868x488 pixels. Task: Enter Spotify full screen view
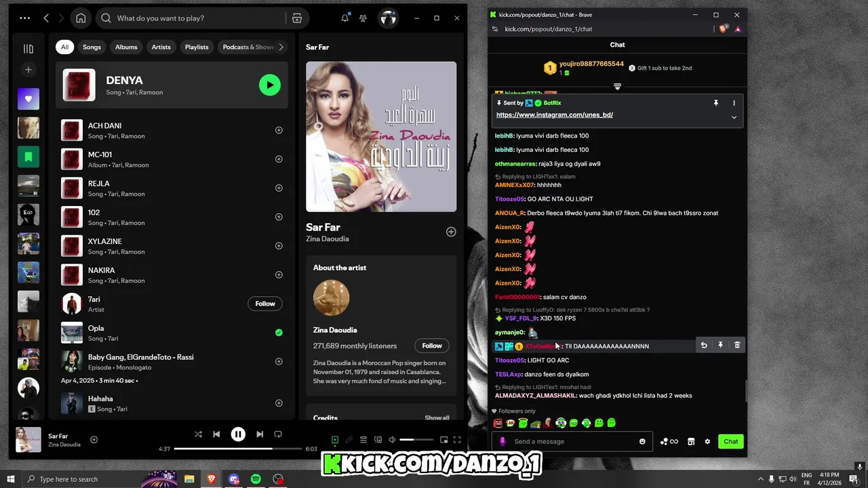click(457, 440)
